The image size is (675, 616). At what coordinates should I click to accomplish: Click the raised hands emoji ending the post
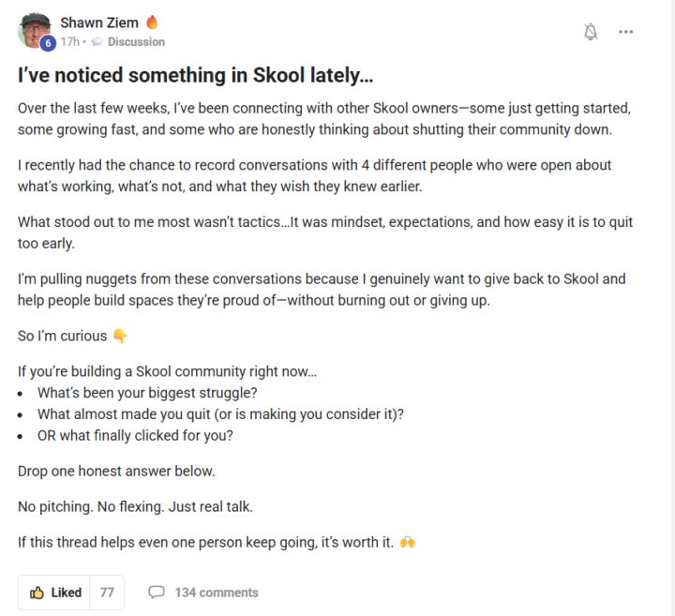coord(407,543)
